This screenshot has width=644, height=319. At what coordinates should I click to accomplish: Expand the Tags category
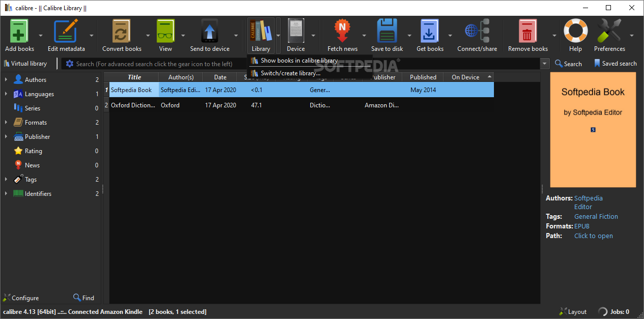[x=6, y=180]
